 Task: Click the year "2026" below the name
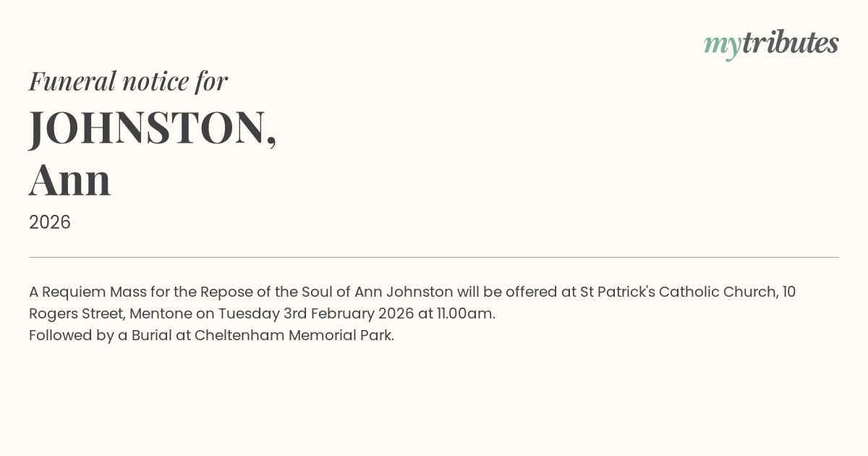pyautogui.click(x=50, y=222)
